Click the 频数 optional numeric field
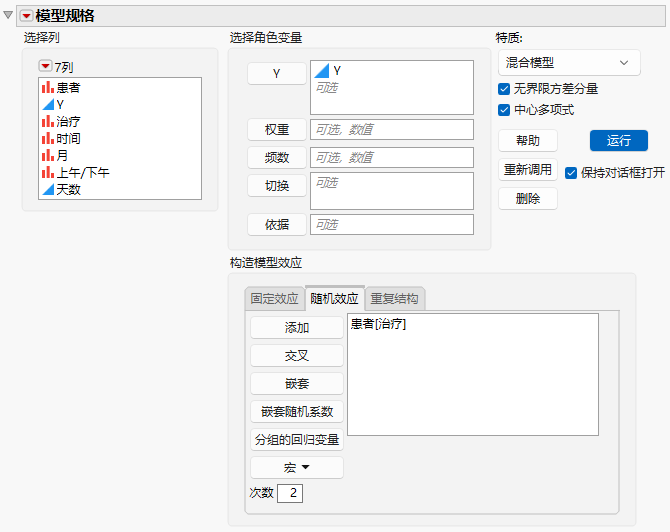 392,158
